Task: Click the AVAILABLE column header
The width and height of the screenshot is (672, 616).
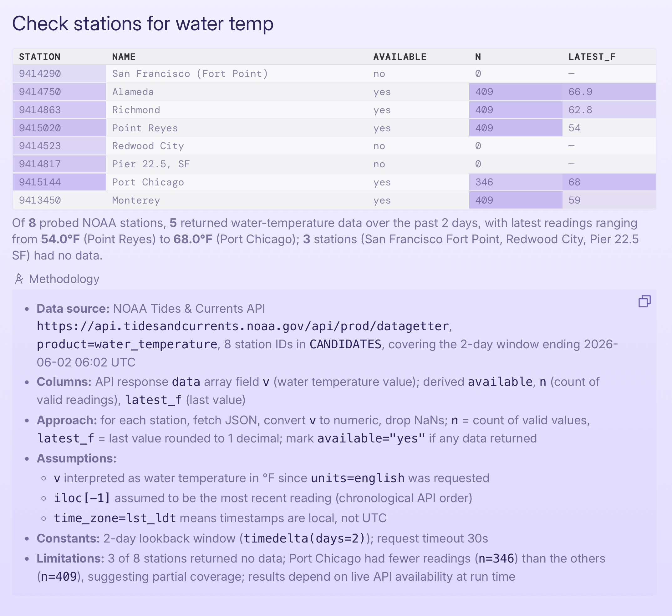Action: [x=400, y=57]
